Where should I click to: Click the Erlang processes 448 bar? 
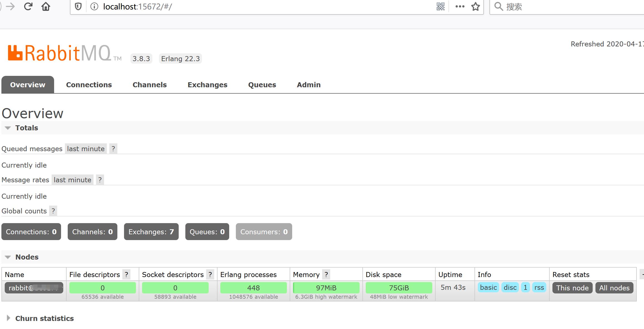point(254,288)
